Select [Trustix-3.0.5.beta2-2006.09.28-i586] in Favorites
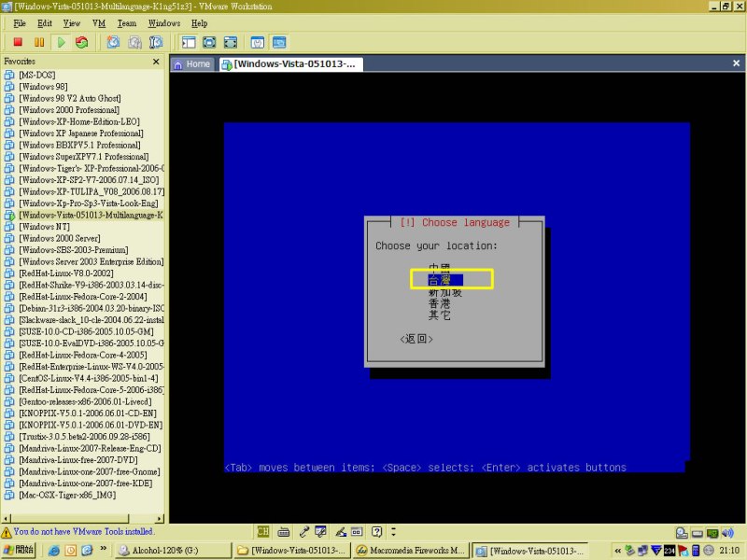The image size is (747, 560). coord(84,437)
